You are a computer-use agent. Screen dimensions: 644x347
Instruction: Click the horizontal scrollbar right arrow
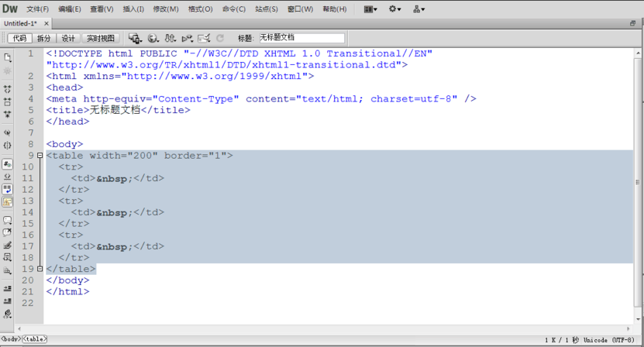(629, 328)
